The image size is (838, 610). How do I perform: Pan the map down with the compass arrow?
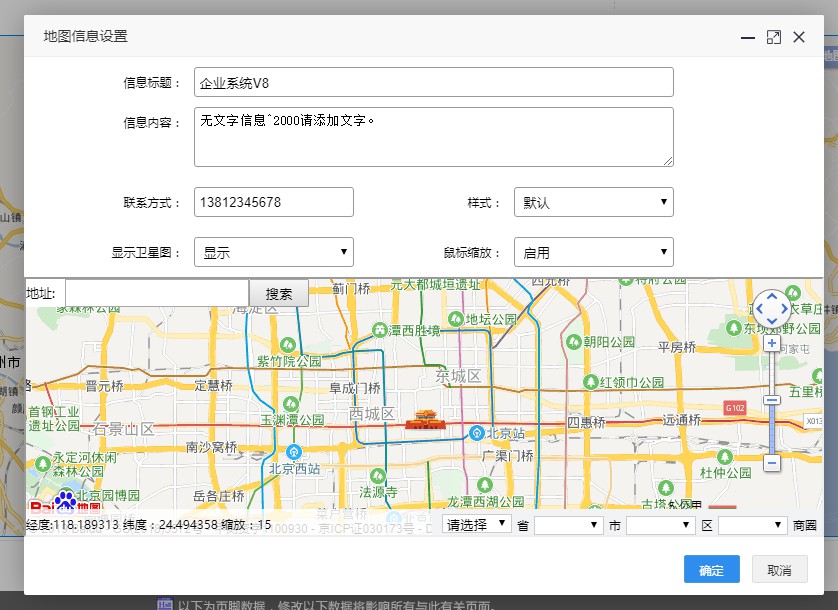pos(772,320)
